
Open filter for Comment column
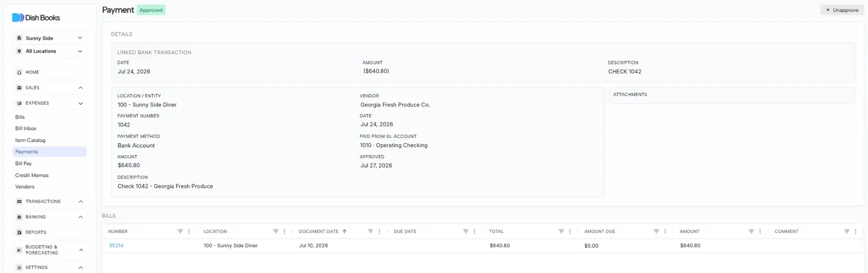pos(846,232)
